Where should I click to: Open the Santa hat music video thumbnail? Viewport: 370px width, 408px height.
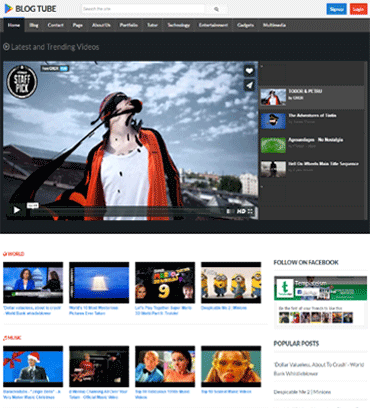pos(33,366)
